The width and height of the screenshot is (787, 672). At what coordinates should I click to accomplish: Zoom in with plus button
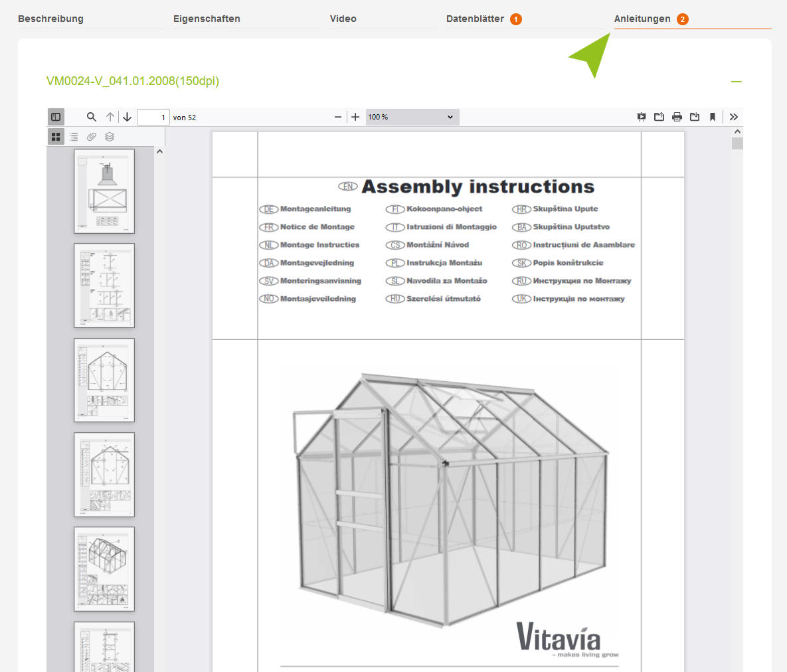tap(355, 117)
